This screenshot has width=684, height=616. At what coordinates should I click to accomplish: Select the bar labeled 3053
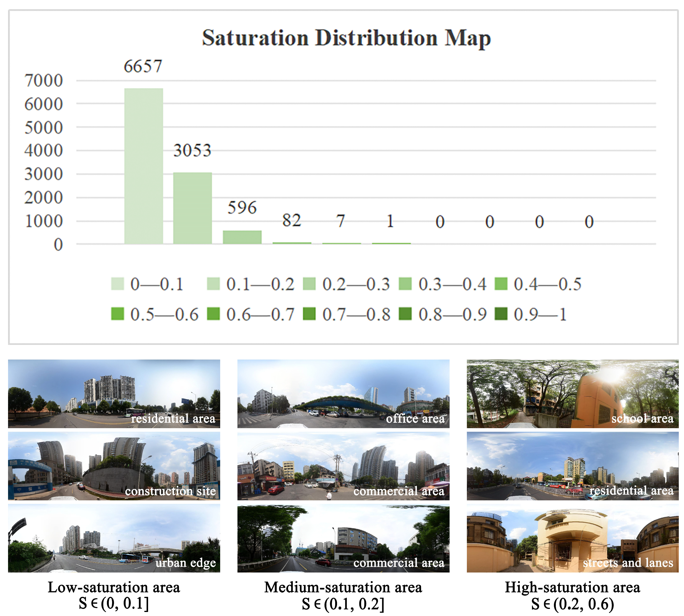(x=193, y=208)
